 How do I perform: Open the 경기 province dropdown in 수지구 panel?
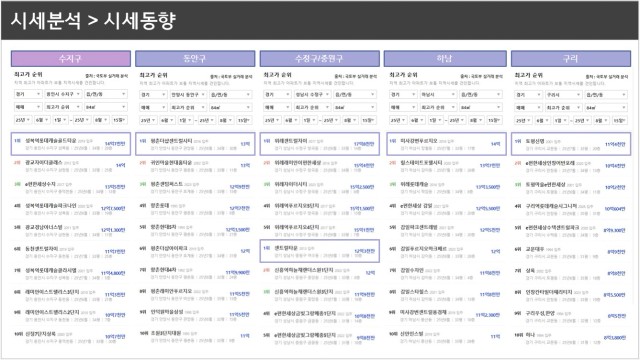coord(28,94)
